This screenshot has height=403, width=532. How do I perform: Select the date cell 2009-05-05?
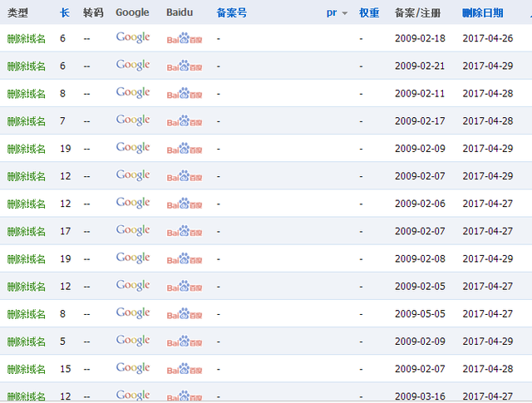(420, 314)
